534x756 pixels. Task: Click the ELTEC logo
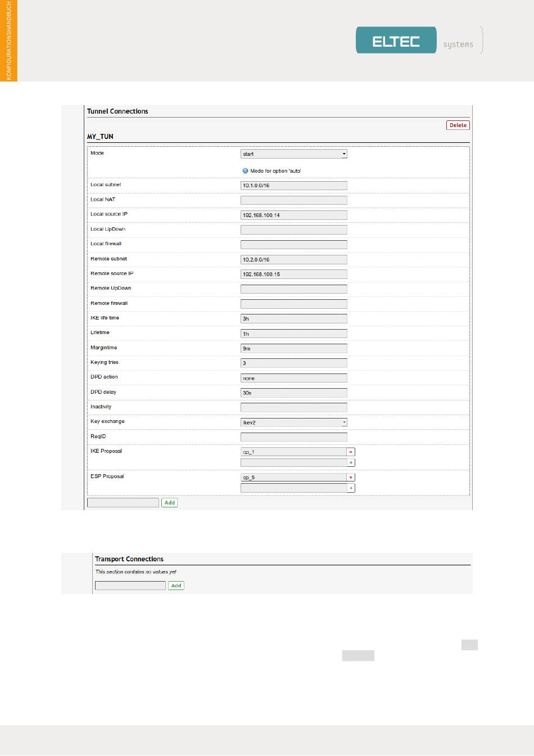pos(396,40)
